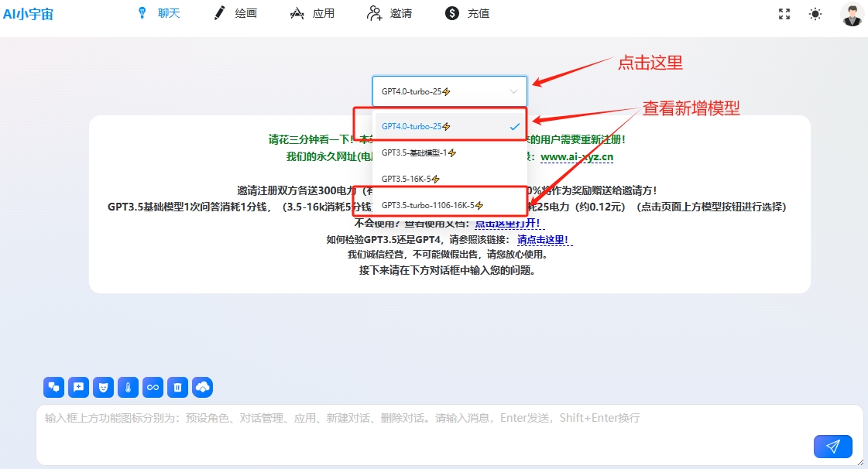Click the conversation management plus-bubble icon
This screenshot has height=469, width=868.
click(79, 387)
